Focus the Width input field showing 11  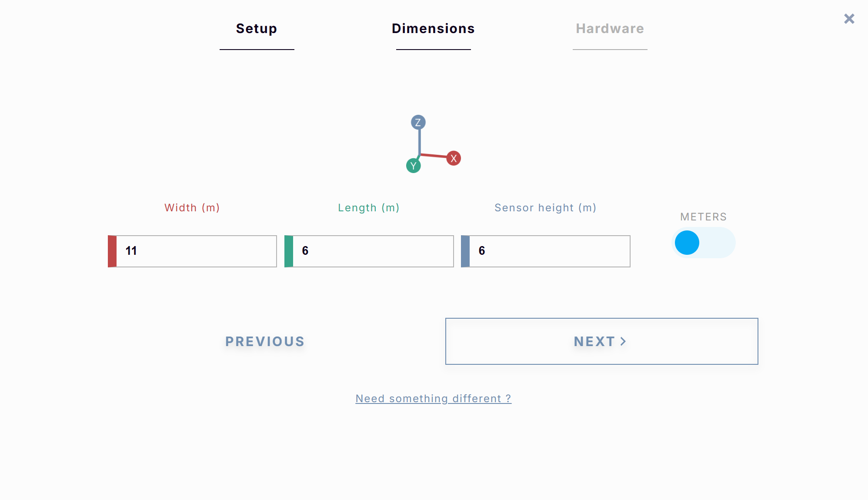[196, 251]
